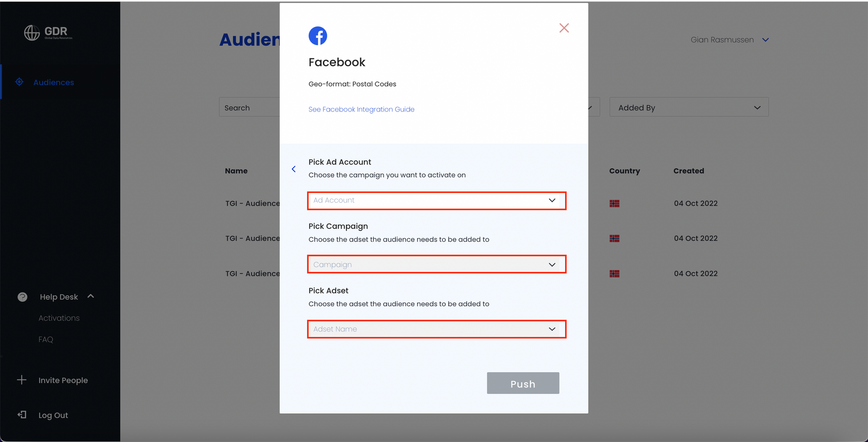Image resolution: width=868 pixels, height=442 pixels.
Task: Click the plus icon beside Invite People
Action: (22, 380)
